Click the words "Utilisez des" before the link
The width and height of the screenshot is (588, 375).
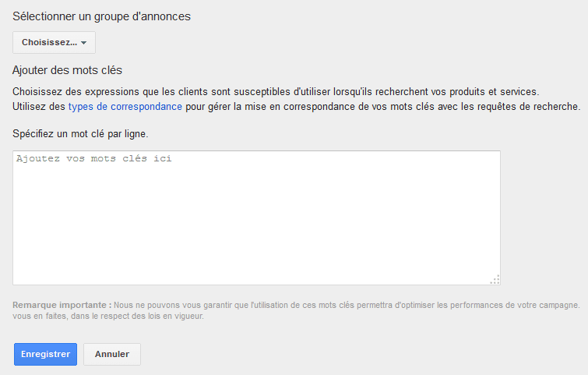click(x=39, y=107)
